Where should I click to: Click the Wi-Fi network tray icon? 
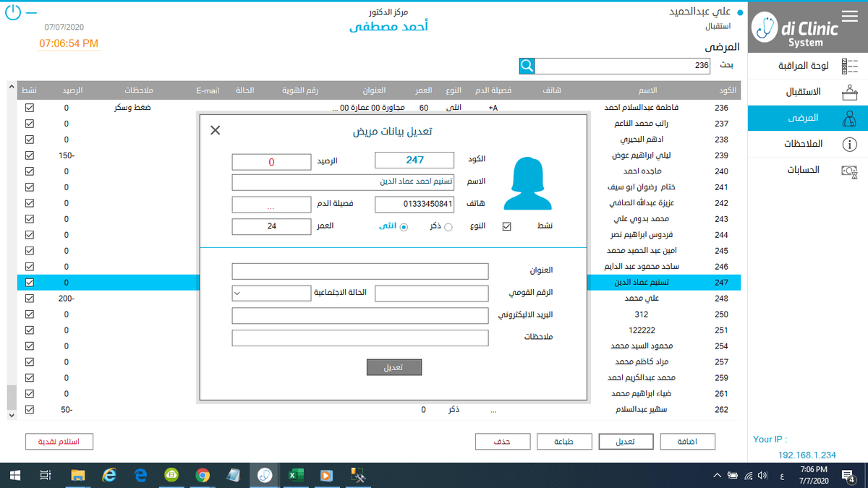tap(749, 475)
